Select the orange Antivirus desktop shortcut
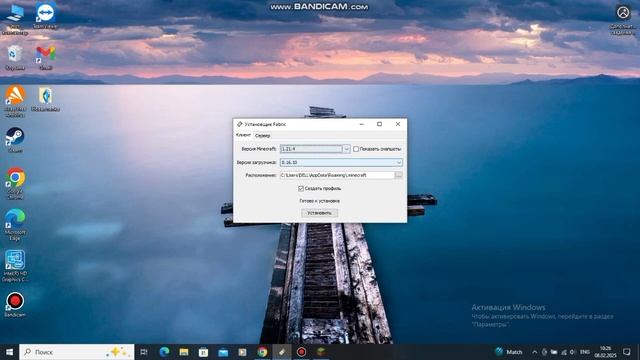 tap(15, 101)
